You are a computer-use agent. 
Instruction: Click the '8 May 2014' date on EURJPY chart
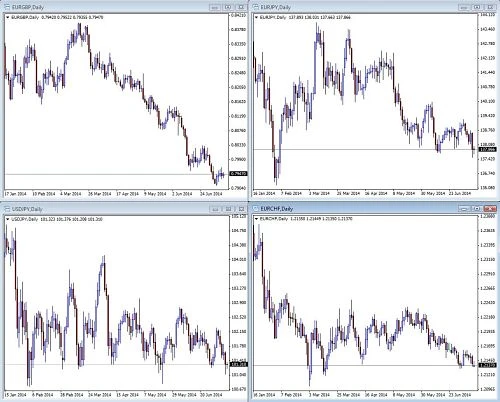[404, 193]
